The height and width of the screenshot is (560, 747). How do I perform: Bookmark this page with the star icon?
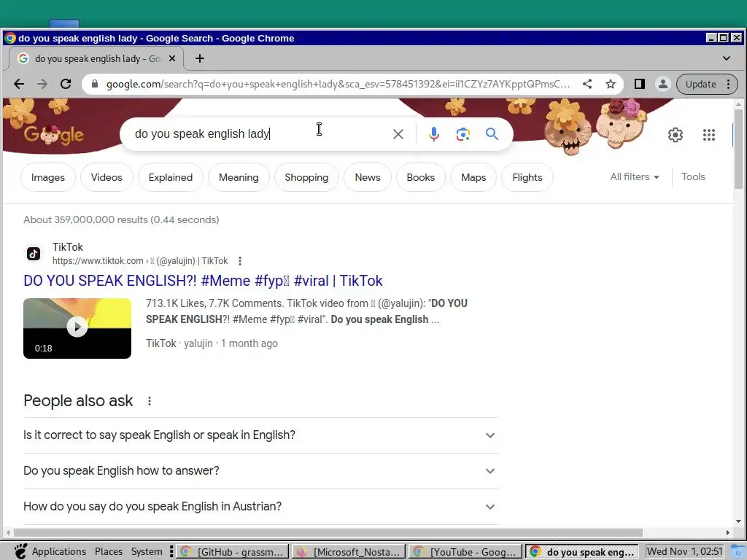[x=611, y=85]
